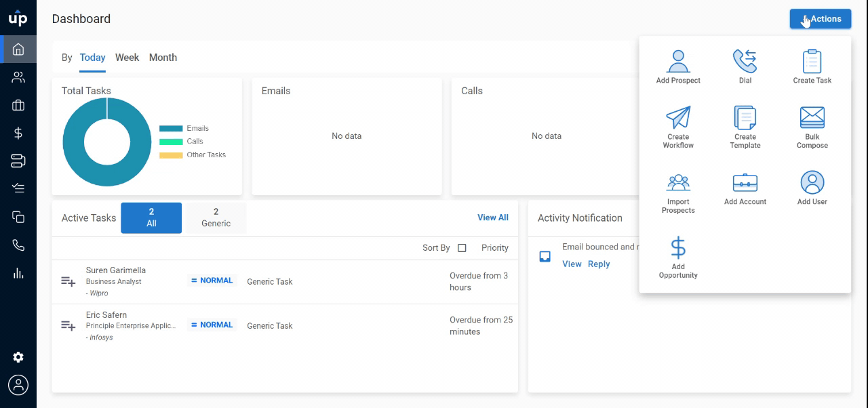The image size is (868, 408).
Task: Open Eric Safern prospect name
Action: coord(106,315)
